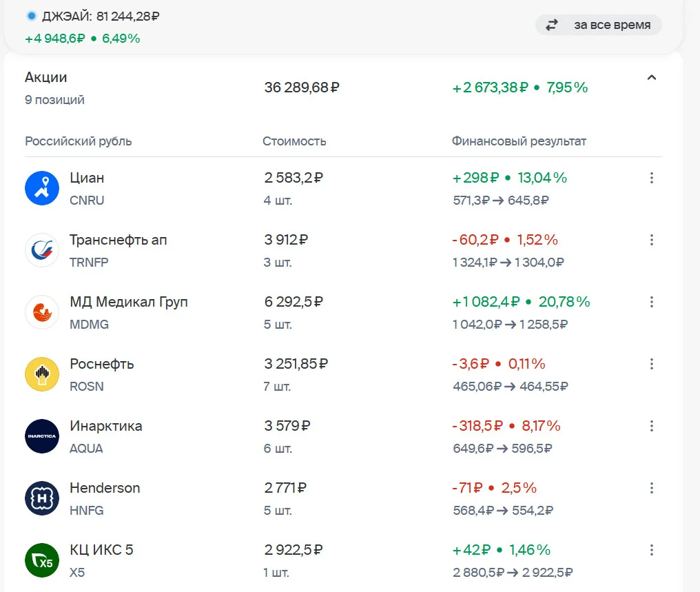This screenshot has width=700, height=592.
Task: Click the X5 value 2 922,5 ₽
Action: [x=294, y=550]
